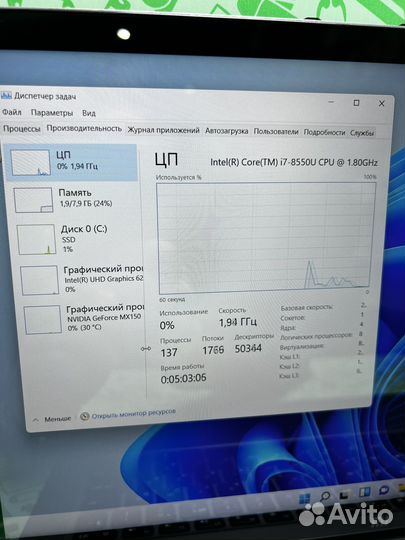Click the Intel(R) Core(TM) i7-8550U text
Screen dimensions: 405x540
click(x=294, y=162)
